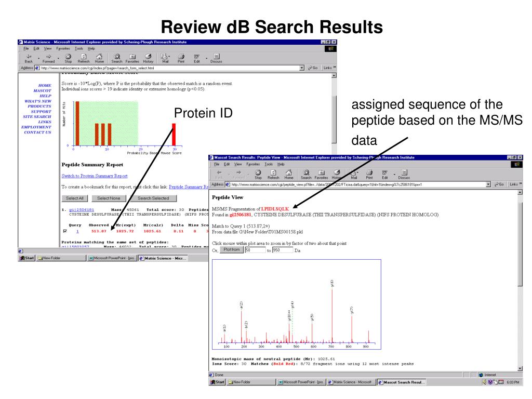Click query 1 link in results table
The height and width of the screenshot is (399, 532).
coord(77,231)
